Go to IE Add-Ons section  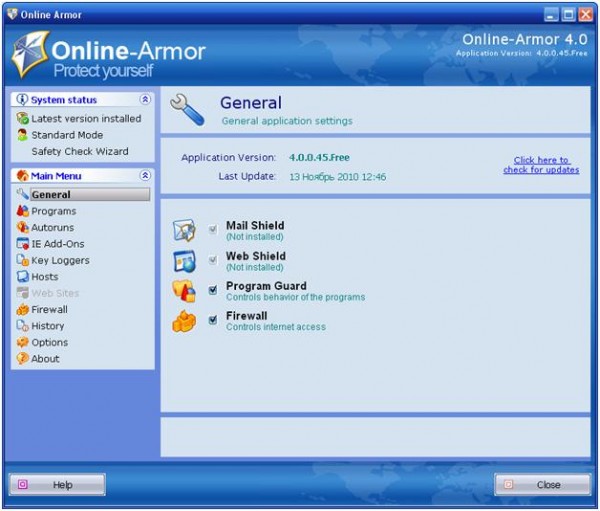58,244
